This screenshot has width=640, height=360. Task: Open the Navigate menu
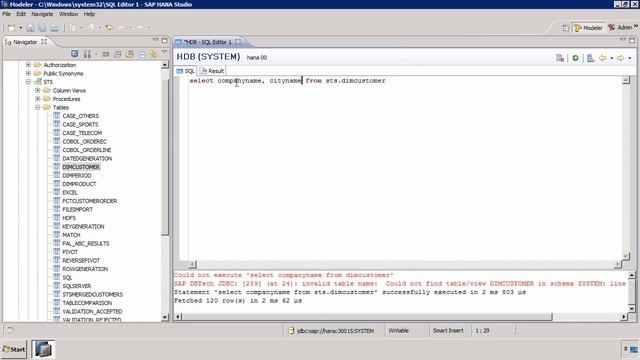point(42,14)
